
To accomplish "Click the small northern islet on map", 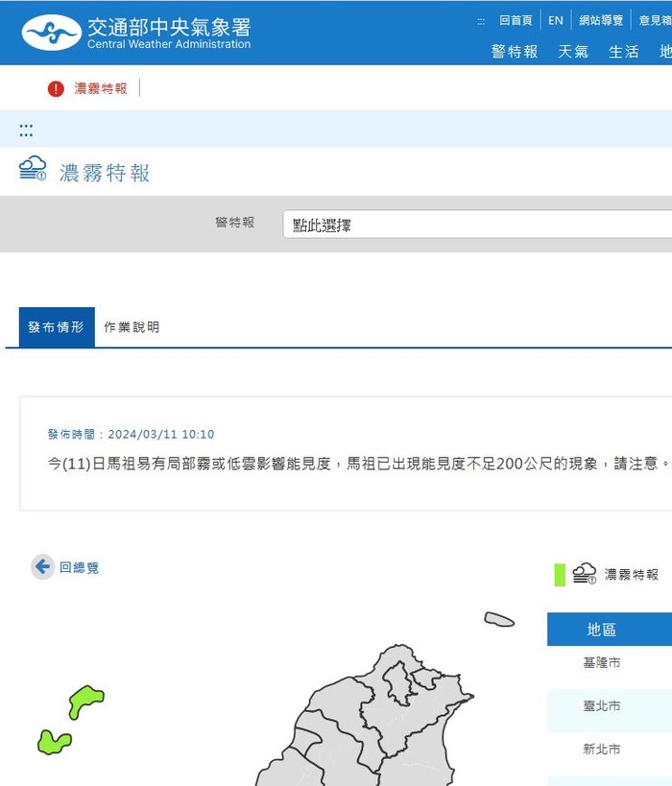I will 499,620.
